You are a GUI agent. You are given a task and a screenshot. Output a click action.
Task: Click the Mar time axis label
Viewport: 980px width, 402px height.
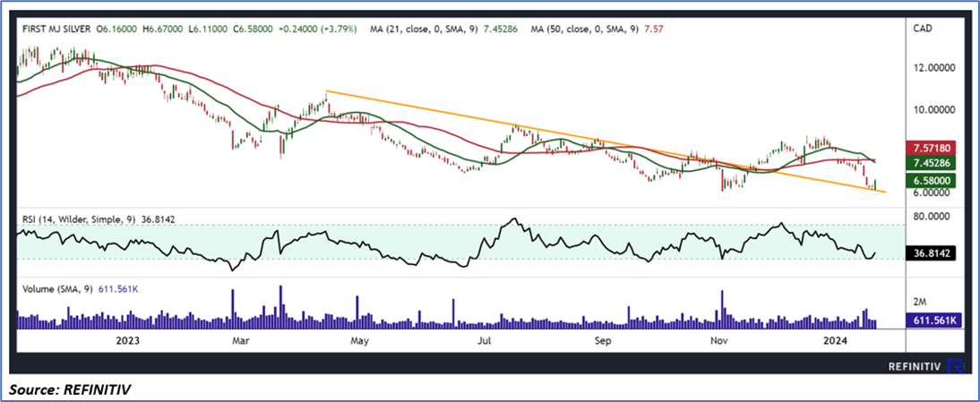239,341
